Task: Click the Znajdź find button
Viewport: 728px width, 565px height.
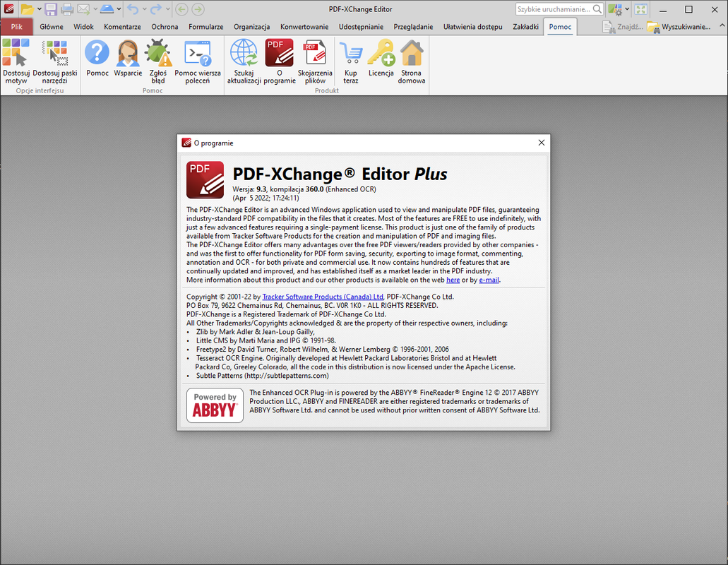Action: pos(623,27)
